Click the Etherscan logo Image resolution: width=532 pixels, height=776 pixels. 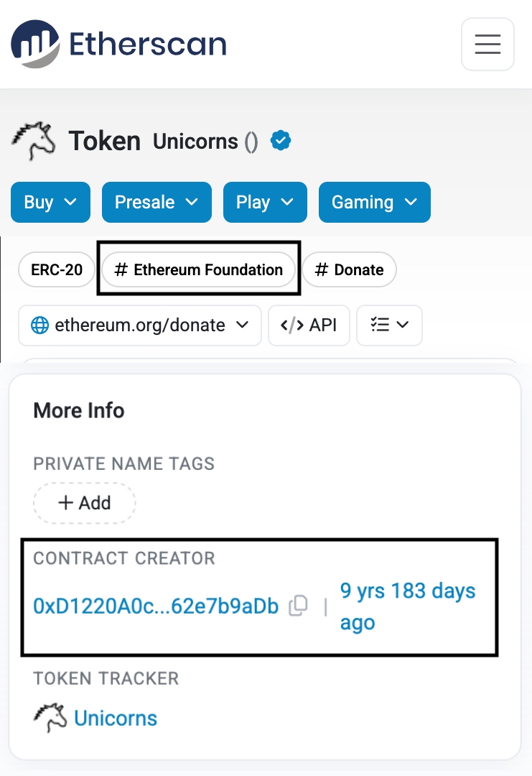point(117,44)
